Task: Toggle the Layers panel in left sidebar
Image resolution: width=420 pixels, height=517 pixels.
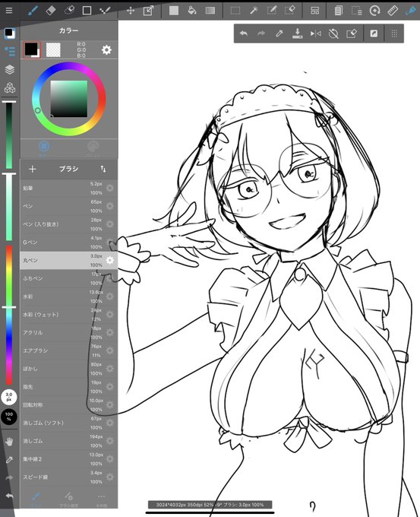Action: (x=9, y=70)
